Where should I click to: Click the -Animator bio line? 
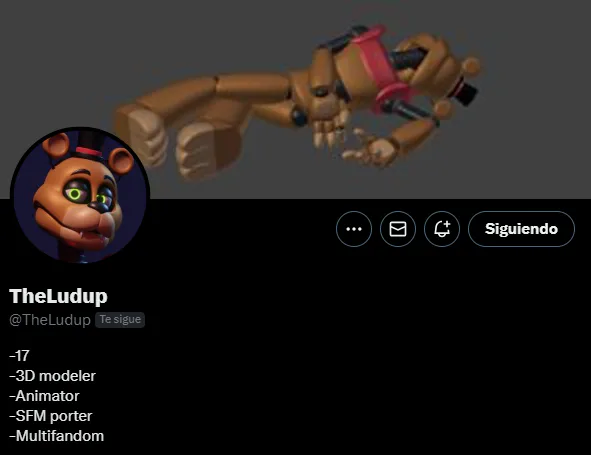click(x=44, y=396)
